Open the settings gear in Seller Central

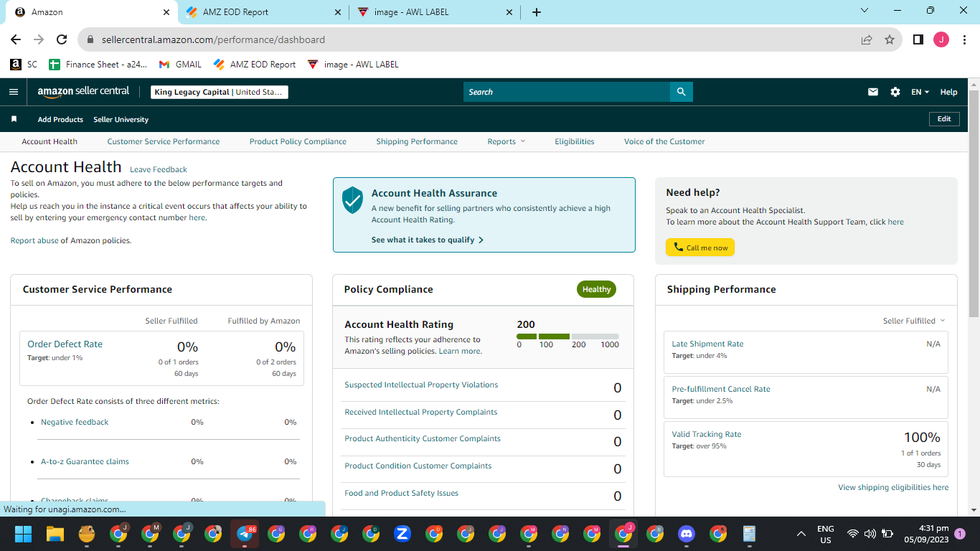click(x=895, y=92)
